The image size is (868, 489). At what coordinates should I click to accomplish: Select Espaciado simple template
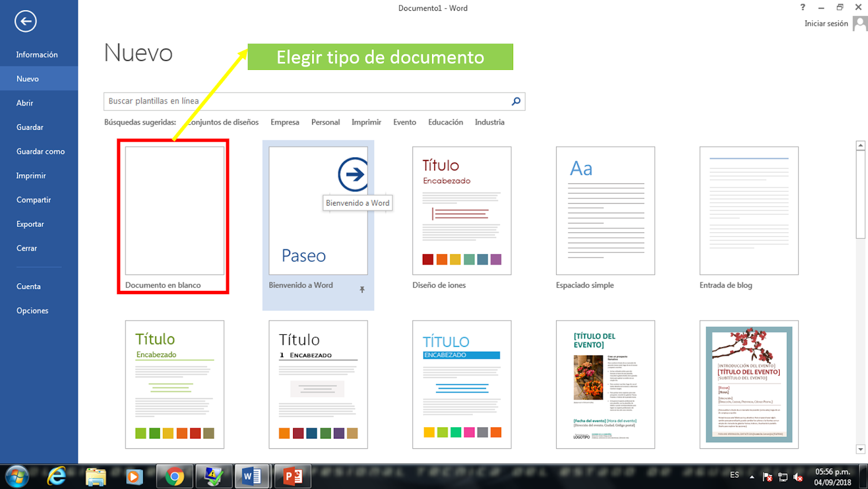pyautogui.click(x=605, y=211)
